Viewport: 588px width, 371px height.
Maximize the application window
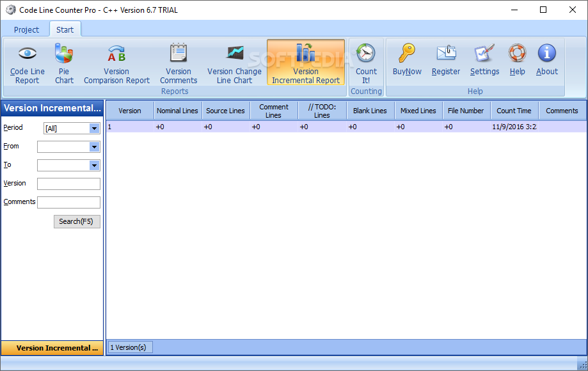(543, 10)
